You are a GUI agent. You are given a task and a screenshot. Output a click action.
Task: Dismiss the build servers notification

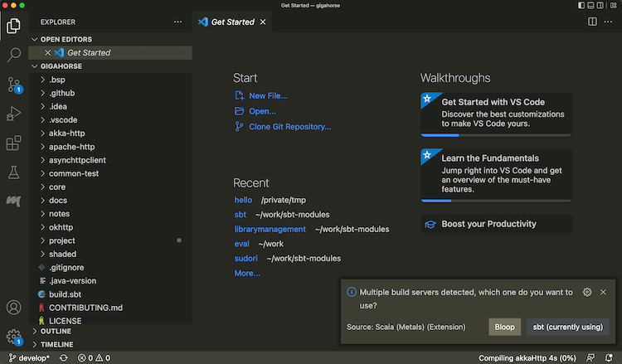coord(603,292)
